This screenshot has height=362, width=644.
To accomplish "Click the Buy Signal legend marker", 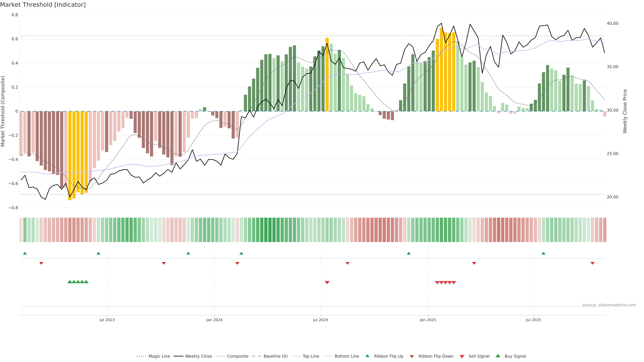I will point(498,356).
